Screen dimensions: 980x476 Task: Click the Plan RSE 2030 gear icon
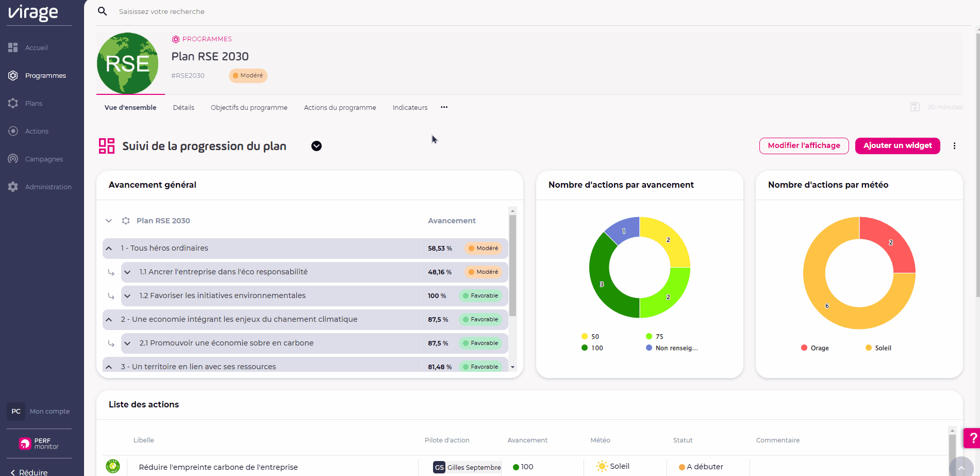(x=126, y=221)
